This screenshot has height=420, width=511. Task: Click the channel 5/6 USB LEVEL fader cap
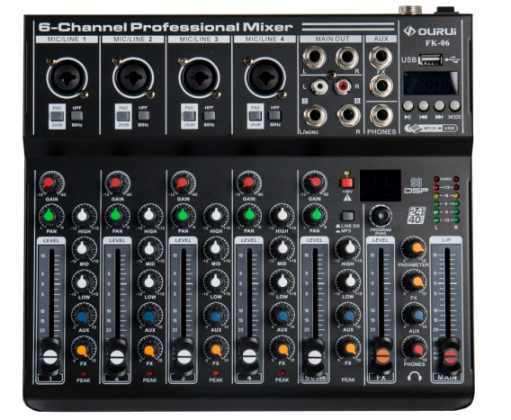point(315,357)
